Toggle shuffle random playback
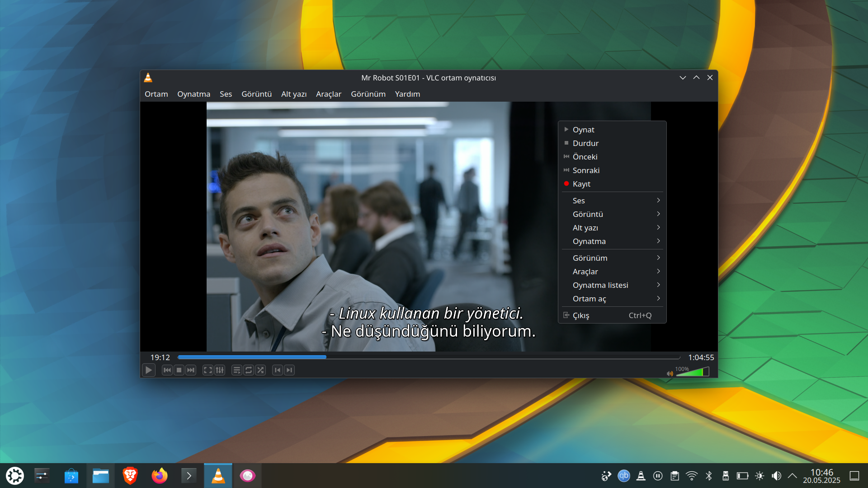 (x=260, y=370)
